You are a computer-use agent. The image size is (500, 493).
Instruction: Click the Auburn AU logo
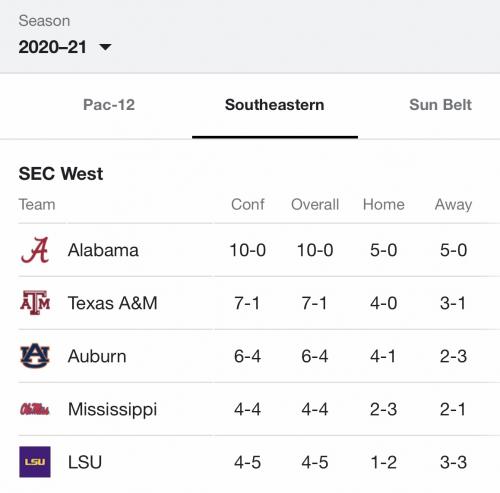[x=35, y=356]
